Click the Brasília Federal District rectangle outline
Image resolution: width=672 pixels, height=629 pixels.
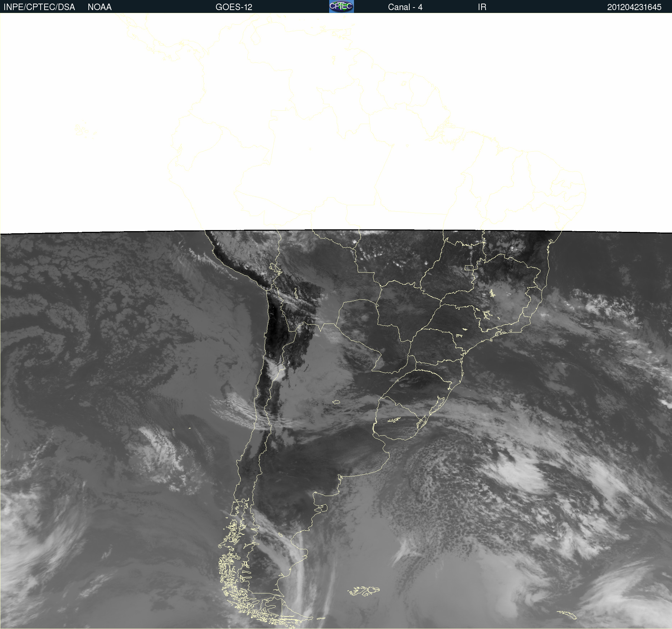(469, 268)
